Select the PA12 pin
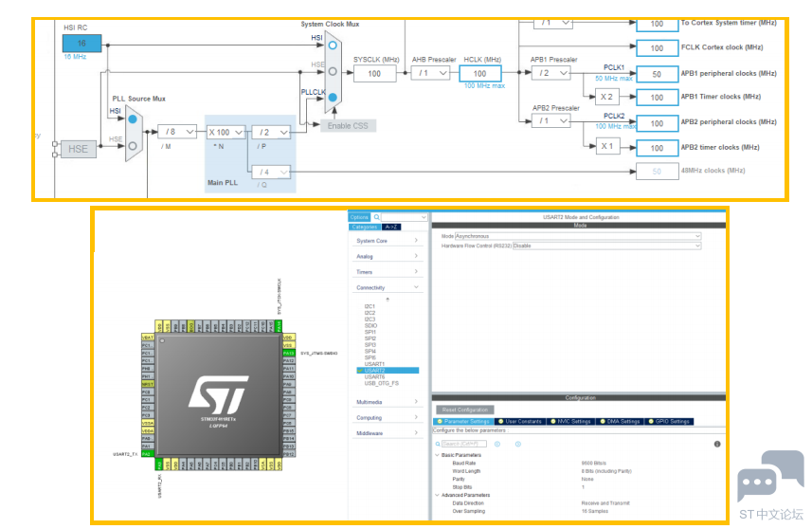 click(x=289, y=360)
